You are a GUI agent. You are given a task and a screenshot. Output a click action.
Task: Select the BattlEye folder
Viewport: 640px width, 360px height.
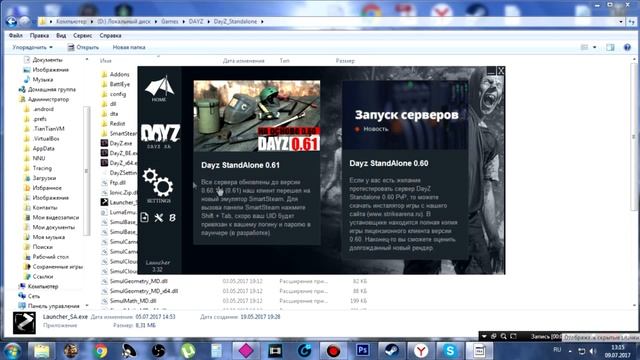[116, 84]
